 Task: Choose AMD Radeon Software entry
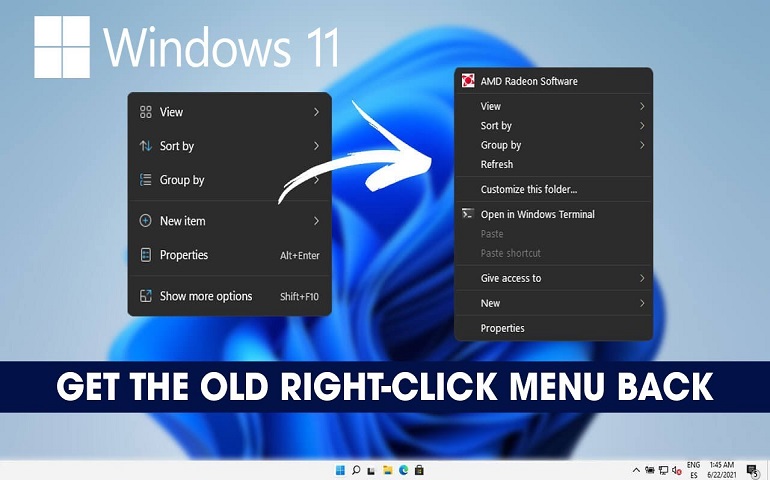553,81
